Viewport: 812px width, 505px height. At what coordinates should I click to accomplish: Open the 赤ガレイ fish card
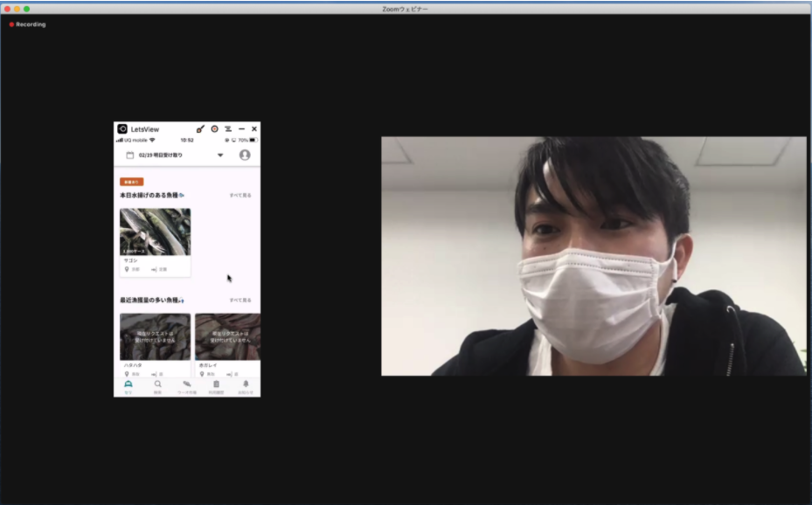[228, 344]
